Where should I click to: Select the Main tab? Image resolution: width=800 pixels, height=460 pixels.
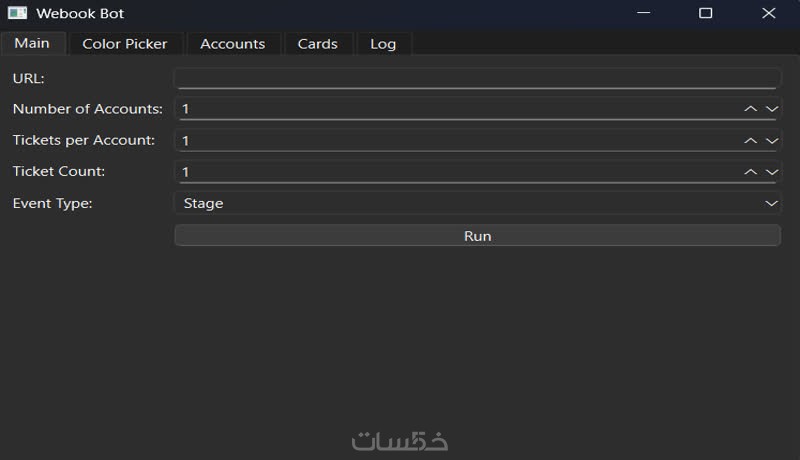click(x=32, y=43)
